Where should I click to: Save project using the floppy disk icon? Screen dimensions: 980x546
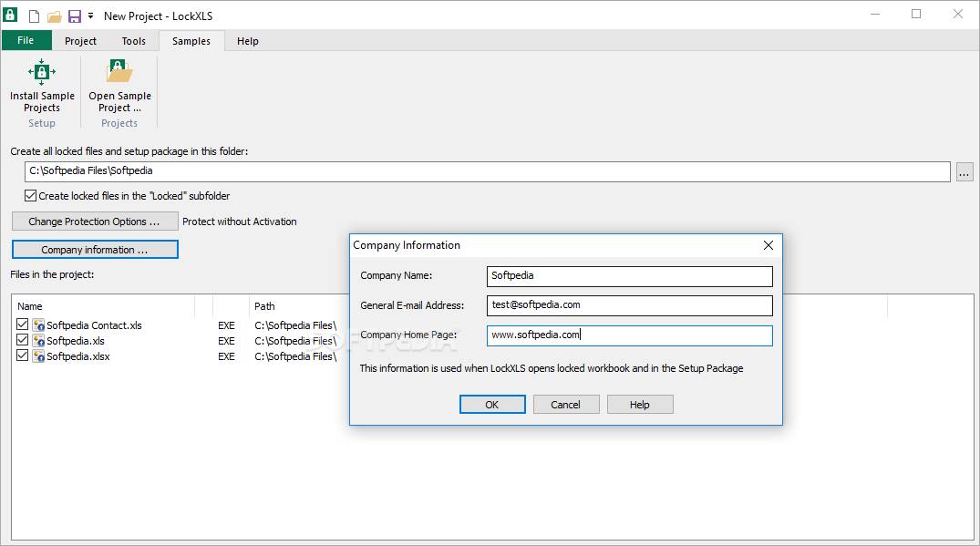click(75, 16)
